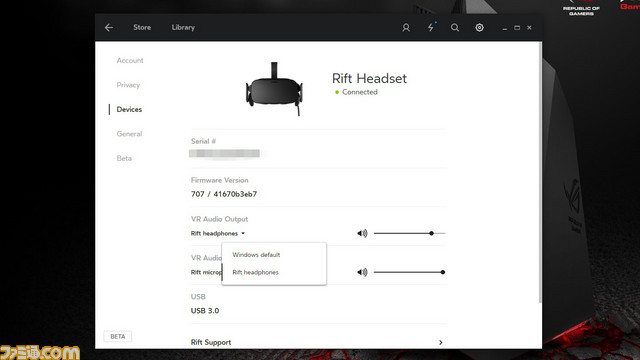Adjust the microphone volume slider
Image resolution: width=640 pixels, height=360 pixels.
[409, 272]
